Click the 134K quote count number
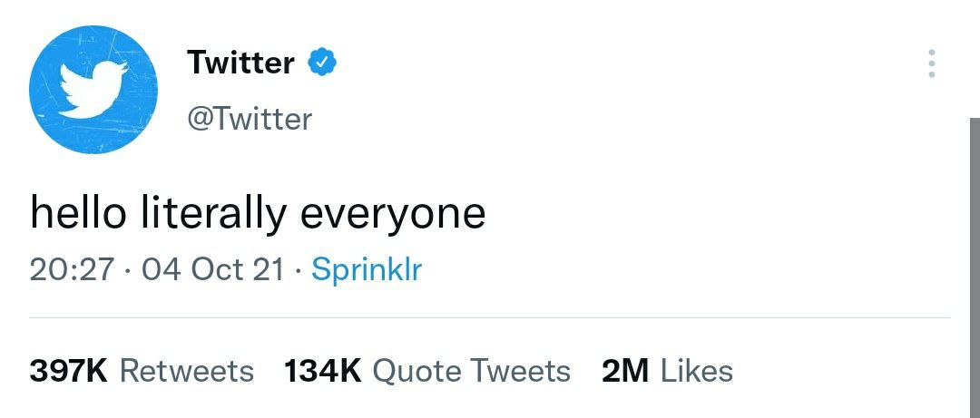The height and width of the screenshot is (418, 980). click(323, 370)
